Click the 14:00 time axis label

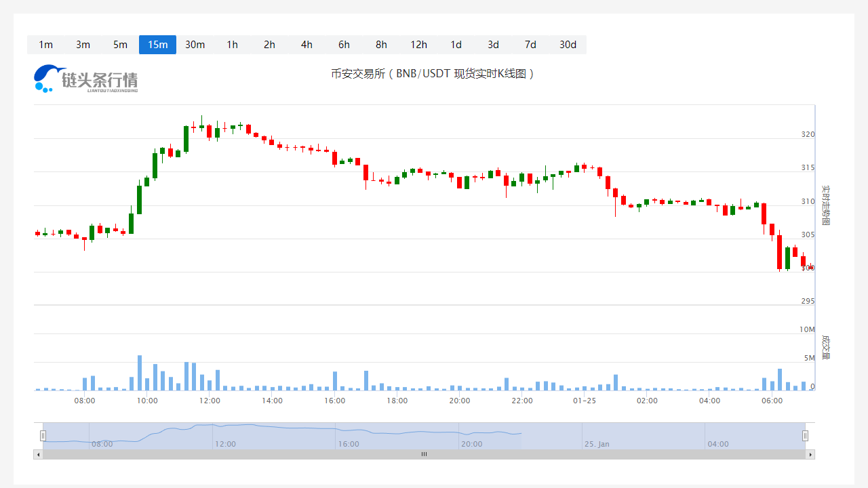pyautogui.click(x=272, y=401)
